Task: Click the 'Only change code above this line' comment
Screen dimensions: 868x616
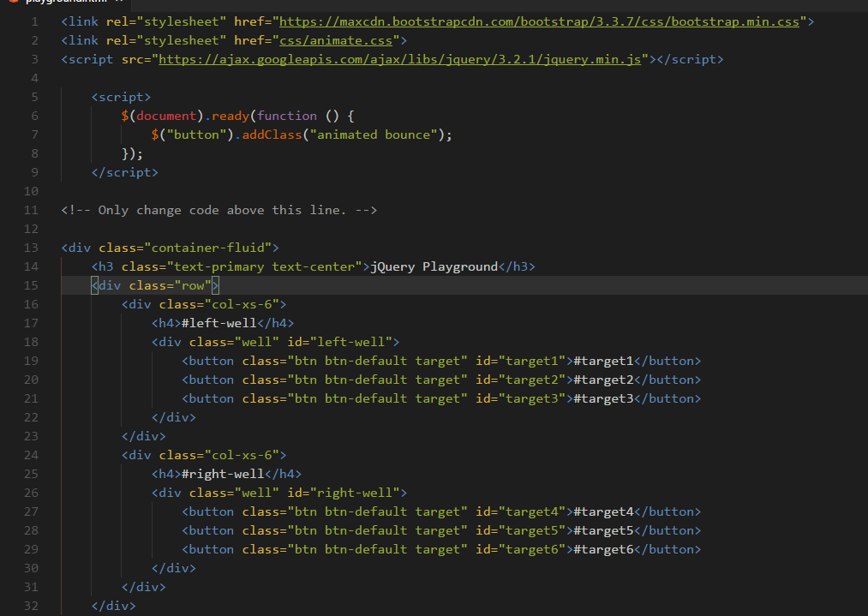Action: 219,210
